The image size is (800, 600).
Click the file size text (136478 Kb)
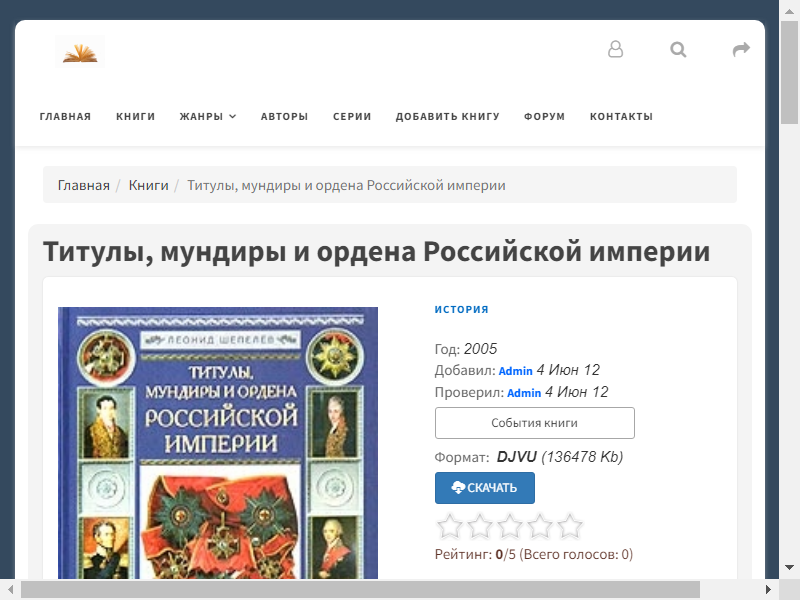click(582, 457)
